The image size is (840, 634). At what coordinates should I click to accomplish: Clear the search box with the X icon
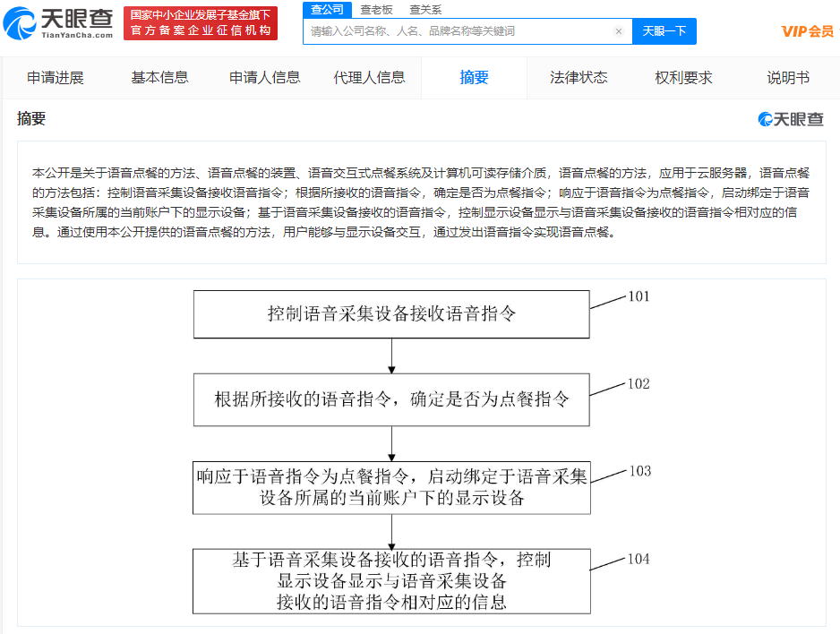point(619,31)
